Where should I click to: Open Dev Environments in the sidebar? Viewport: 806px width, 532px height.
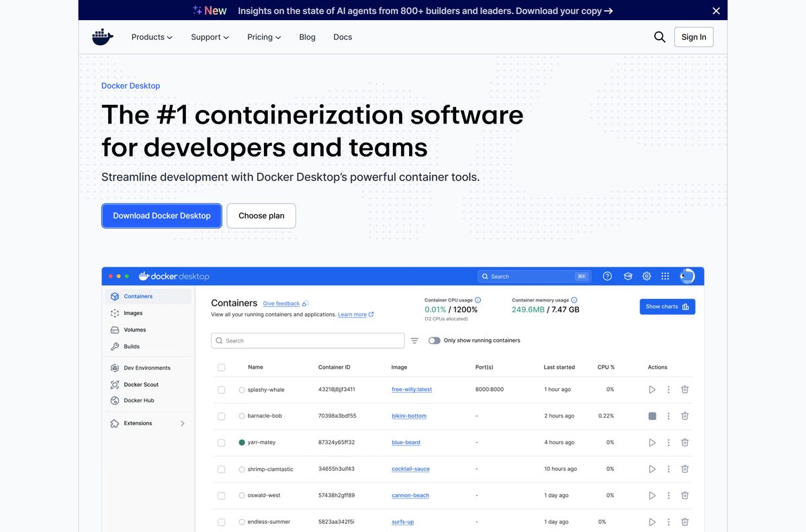(148, 368)
